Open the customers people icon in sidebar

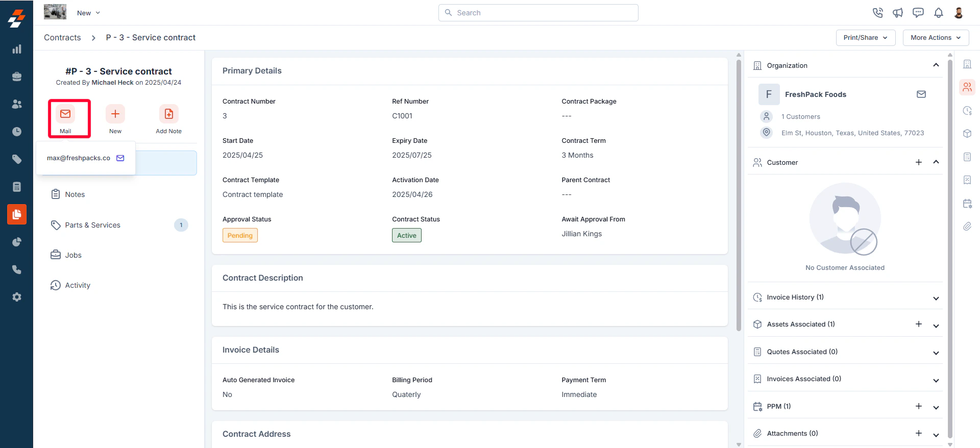(17, 104)
